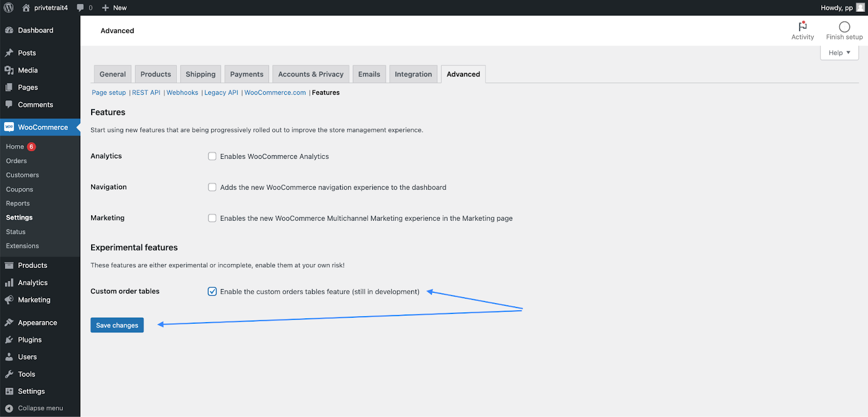Open Extensions in WooCommerce menu

click(22, 246)
